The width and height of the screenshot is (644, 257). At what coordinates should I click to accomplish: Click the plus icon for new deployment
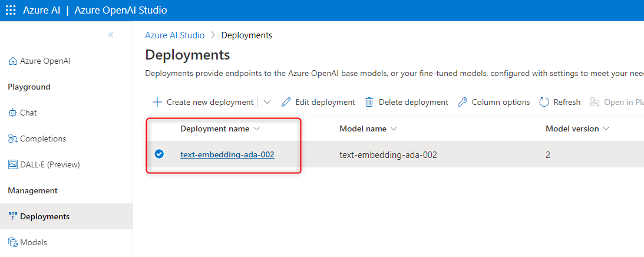157,102
